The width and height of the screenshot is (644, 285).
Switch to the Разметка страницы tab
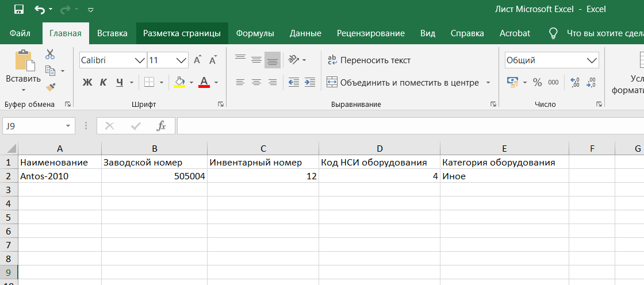[x=182, y=33]
